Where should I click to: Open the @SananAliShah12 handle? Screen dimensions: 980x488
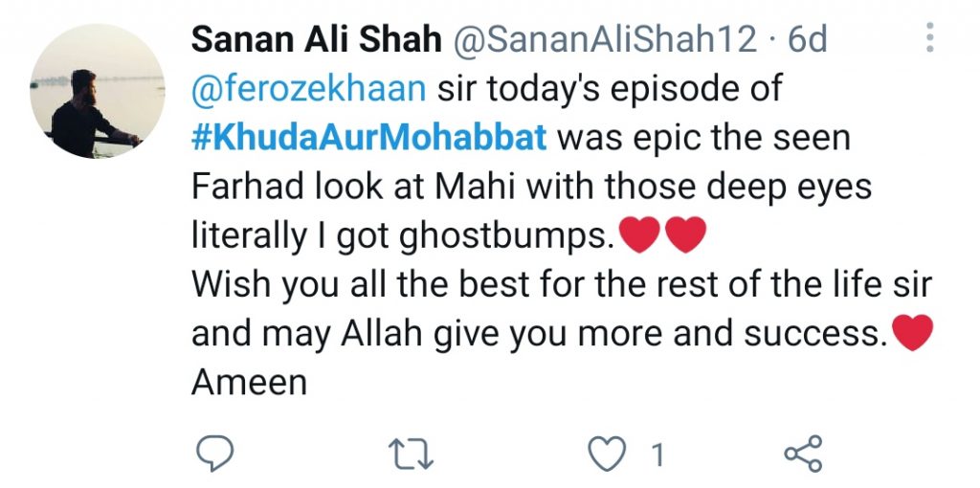point(604,40)
